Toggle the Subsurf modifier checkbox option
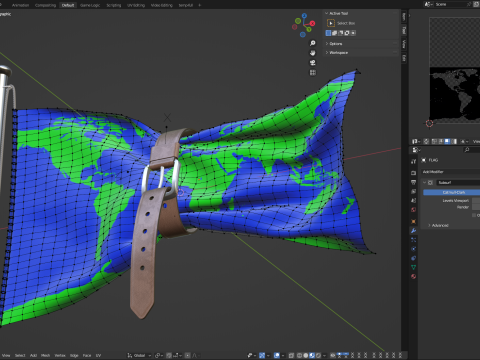480x360 pixels. (474, 215)
